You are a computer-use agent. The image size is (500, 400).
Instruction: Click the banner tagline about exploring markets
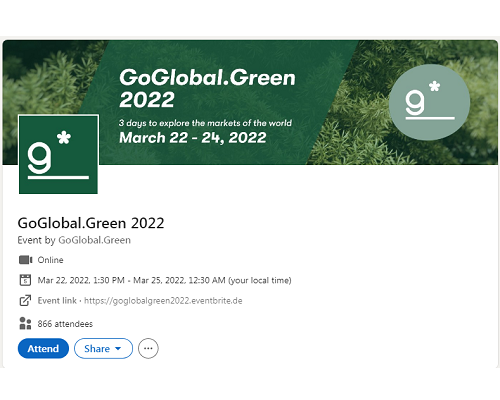[205, 123]
